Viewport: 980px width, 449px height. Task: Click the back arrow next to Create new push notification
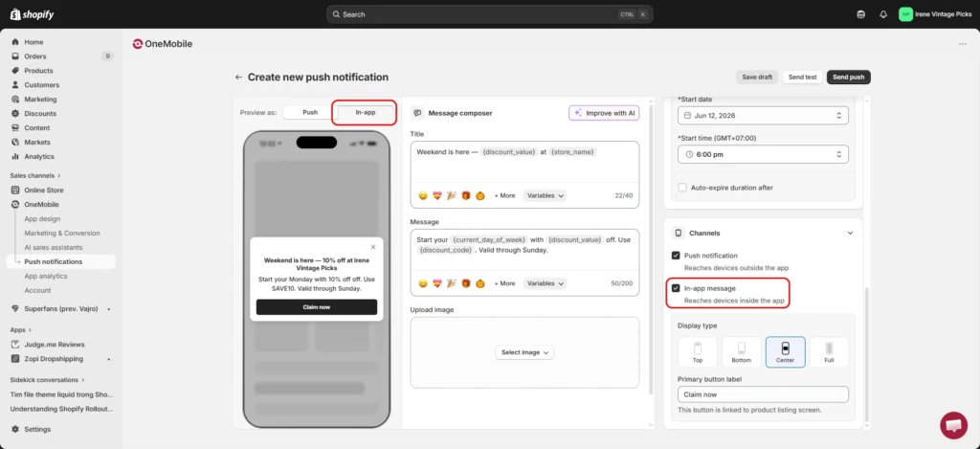pos(238,77)
